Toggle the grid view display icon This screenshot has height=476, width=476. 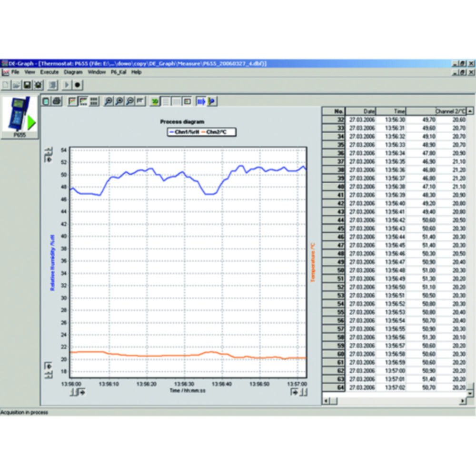point(176,101)
